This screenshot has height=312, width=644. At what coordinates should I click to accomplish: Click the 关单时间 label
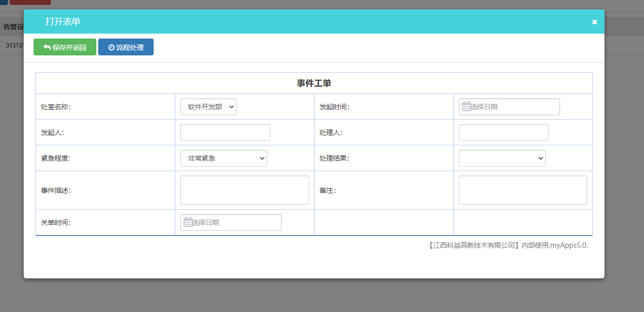56,223
